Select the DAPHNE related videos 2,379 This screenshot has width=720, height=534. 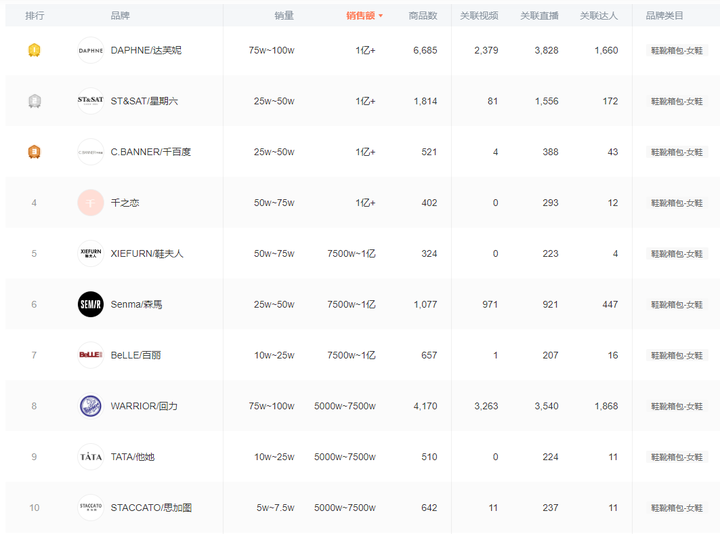tap(486, 51)
